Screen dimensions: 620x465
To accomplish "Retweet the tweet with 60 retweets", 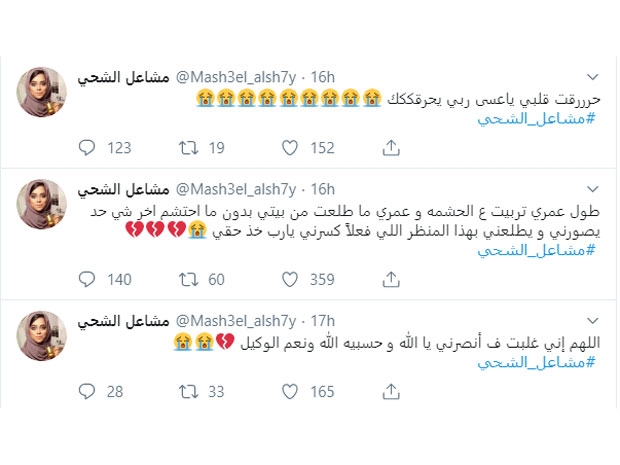I will click(x=187, y=279).
